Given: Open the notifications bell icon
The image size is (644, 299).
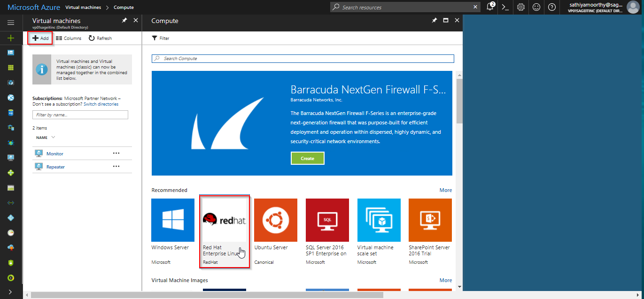Looking at the screenshot, I should click(x=490, y=7).
